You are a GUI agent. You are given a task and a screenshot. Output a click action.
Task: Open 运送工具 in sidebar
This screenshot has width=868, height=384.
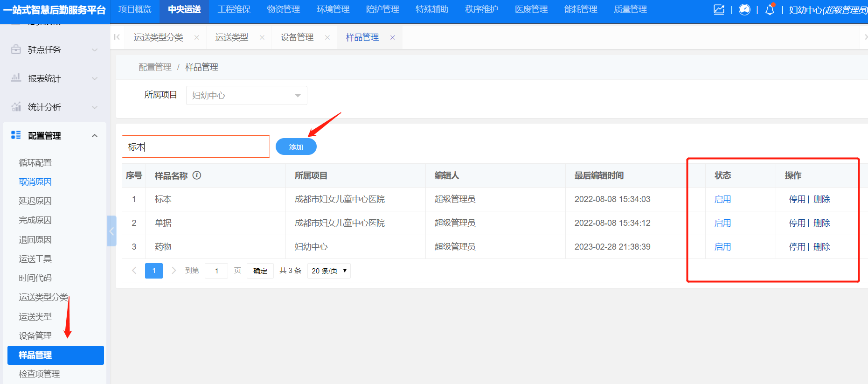point(35,259)
